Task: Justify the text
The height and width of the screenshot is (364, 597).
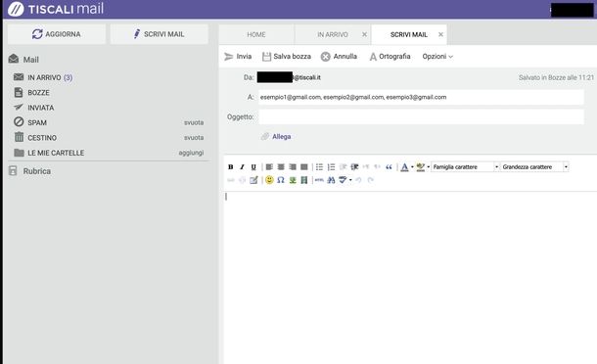Action: 303,166
